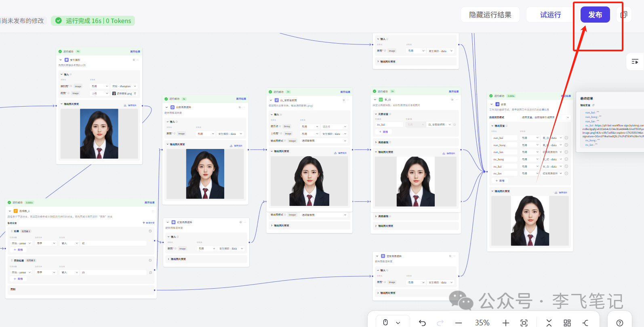
Task: Click the 发布 publish button
Action: [595, 15]
